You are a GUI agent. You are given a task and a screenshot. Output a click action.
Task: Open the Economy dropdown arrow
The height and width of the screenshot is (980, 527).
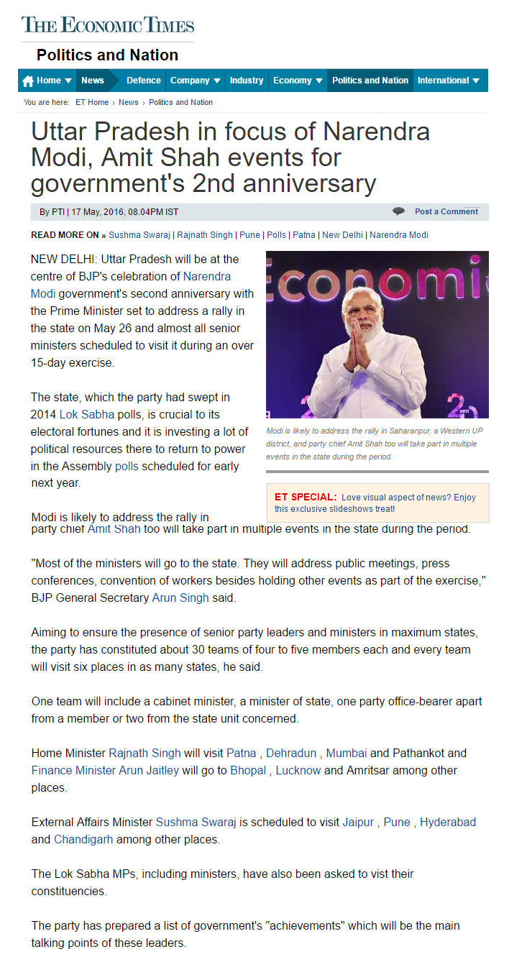pyautogui.click(x=319, y=81)
